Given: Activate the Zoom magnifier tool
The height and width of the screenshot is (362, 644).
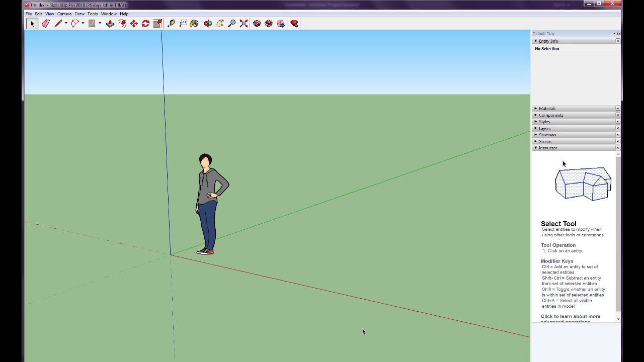Looking at the screenshot, I should tap(232, 24).
